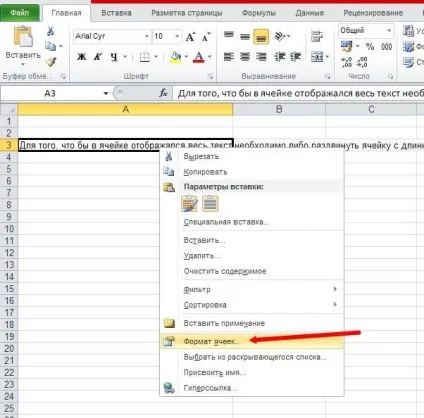Click the Merge and Center icon

point(317,57)
